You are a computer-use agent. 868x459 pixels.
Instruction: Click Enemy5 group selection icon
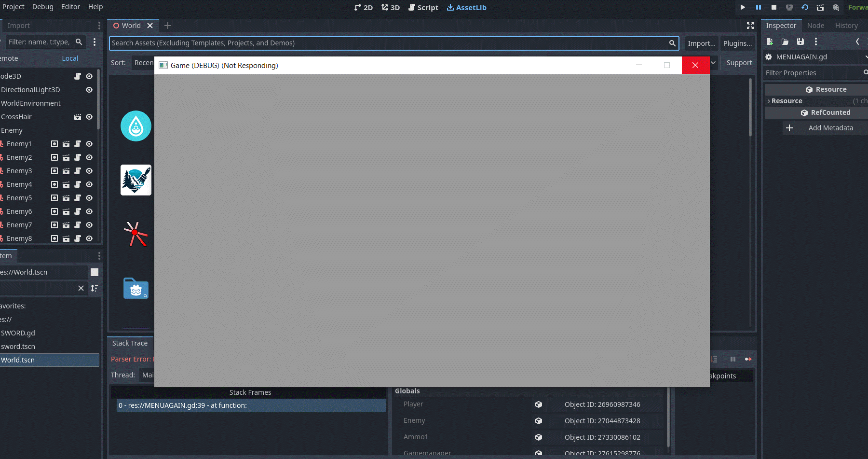point(54,198)
